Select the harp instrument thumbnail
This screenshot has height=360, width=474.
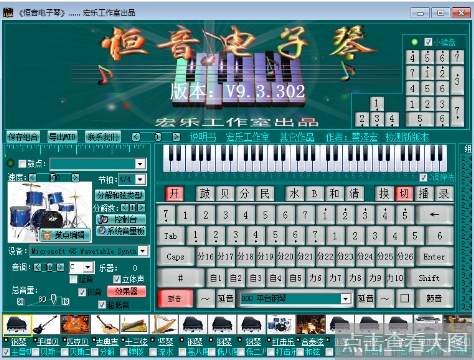(163, 325)
